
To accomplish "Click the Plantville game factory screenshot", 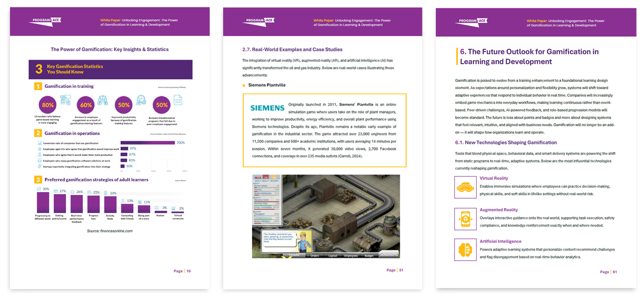I will pos(325,216).
